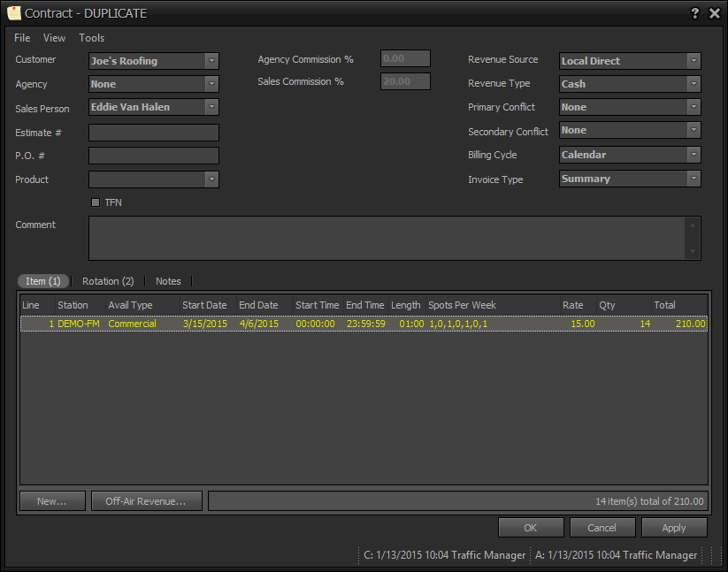The height and width of the screenshot is (572, 728).
Task: Click the Comment box scroll down arrow
Action: coord(693,251)
